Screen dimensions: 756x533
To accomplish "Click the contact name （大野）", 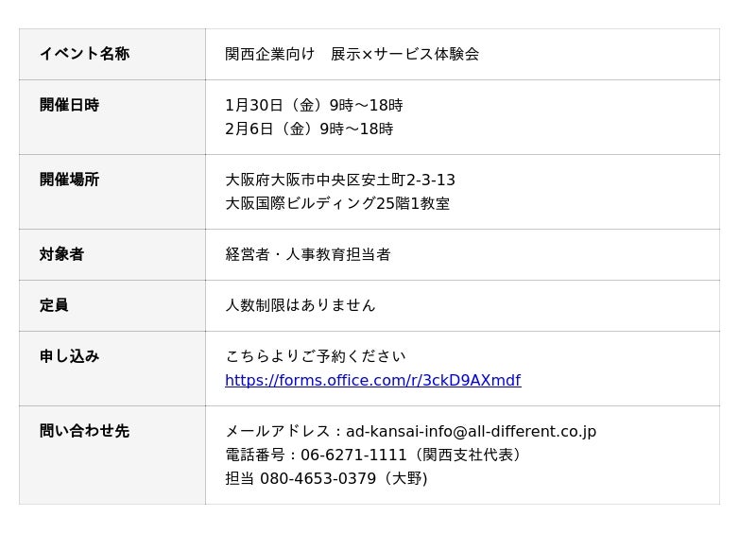I will point(404,479).
